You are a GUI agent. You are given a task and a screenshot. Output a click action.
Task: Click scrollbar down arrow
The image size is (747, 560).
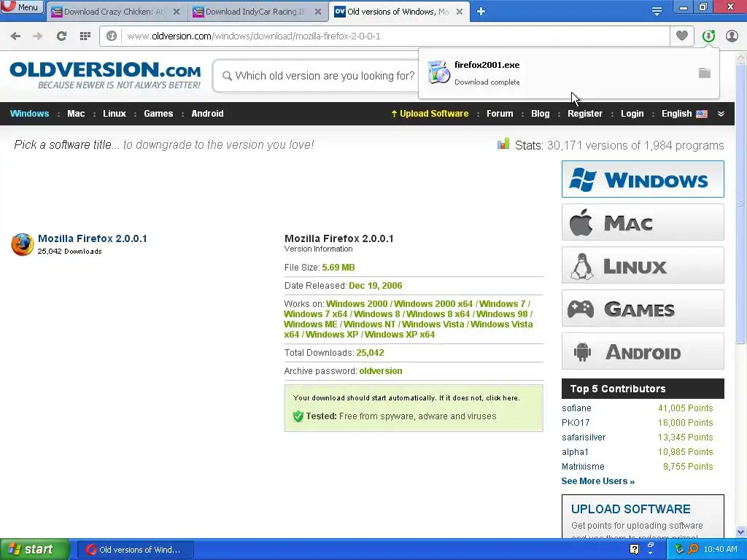pos(741,532)
